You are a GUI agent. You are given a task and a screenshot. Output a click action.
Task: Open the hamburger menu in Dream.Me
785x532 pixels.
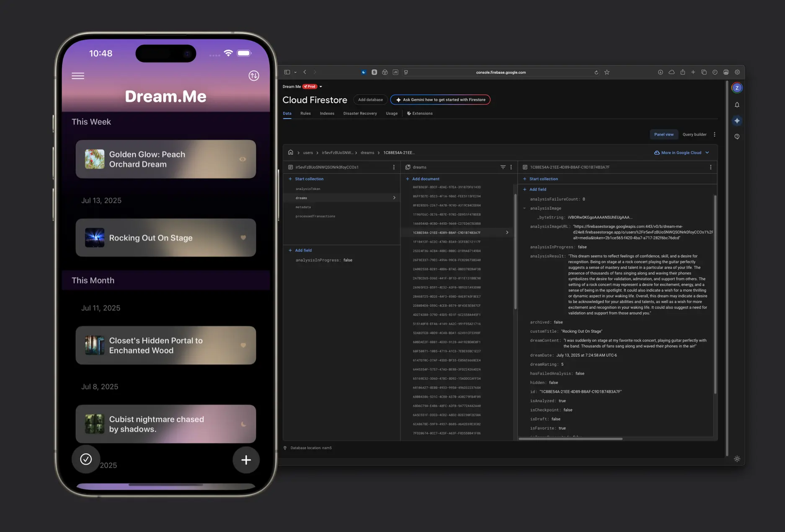tap(78, 76)
